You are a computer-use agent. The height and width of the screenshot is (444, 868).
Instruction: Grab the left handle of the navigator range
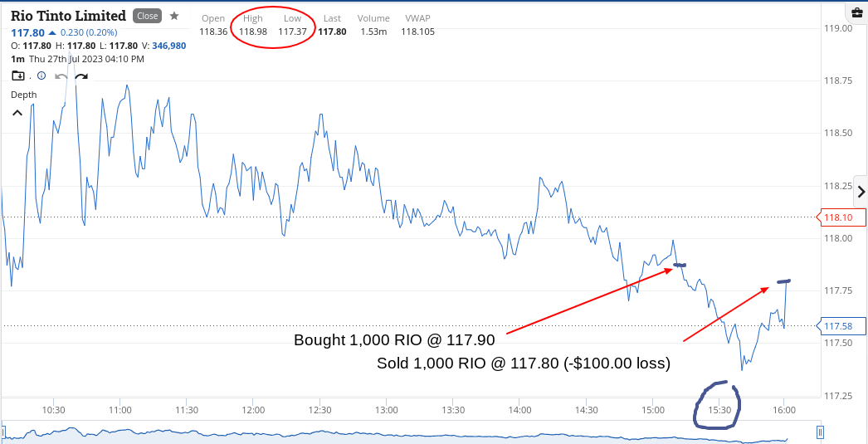[x=3, y=432]
